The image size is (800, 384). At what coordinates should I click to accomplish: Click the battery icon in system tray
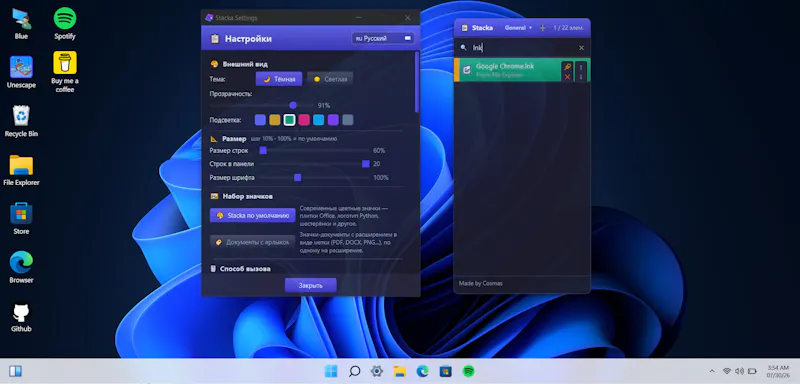pyautogui.click(x=752, y=371)
